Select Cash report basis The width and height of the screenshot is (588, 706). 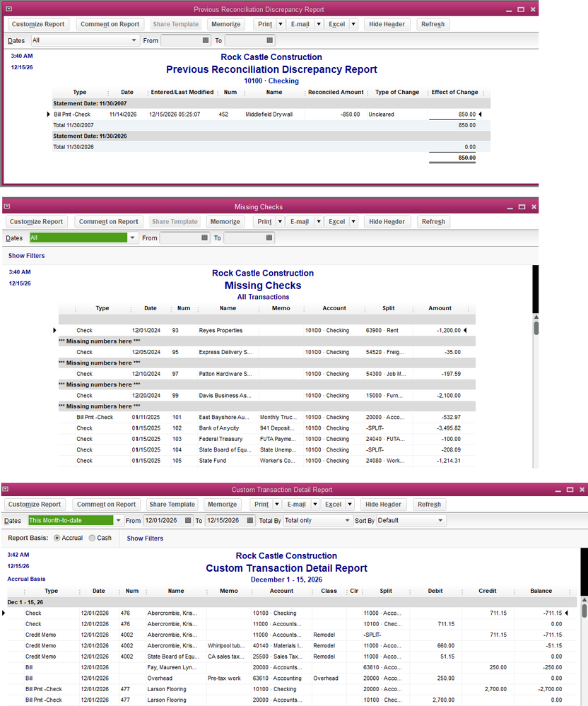pyautogui.click(x=92, y=538)
